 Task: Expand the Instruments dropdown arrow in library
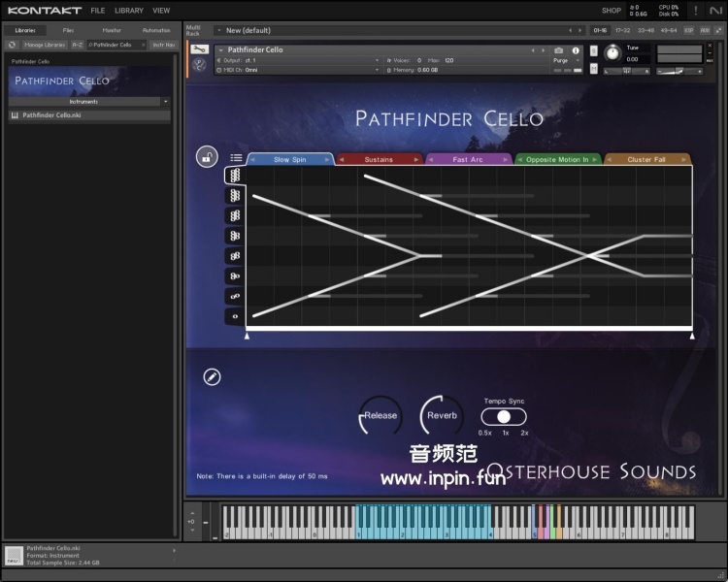pyautogui.click(x=165, y=101)
